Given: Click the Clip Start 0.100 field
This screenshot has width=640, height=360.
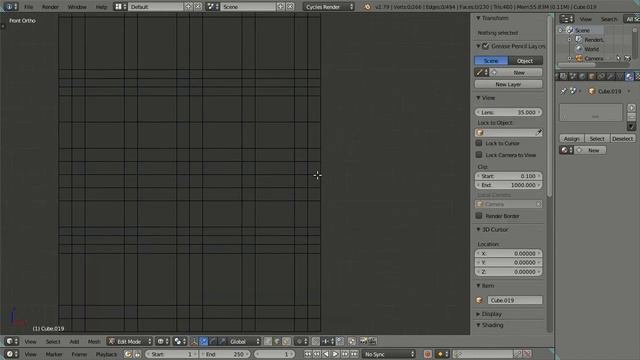Looking at the screenshot, I should (509, 176).
